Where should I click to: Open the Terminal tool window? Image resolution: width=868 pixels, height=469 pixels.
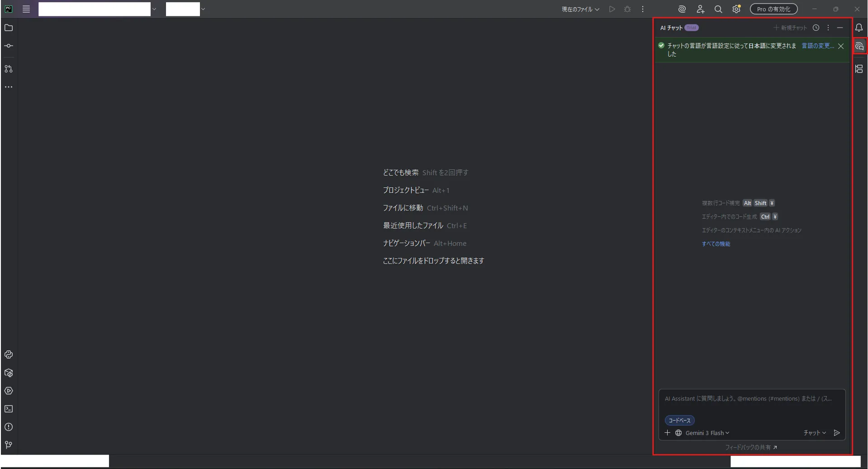[x=9, y=409]
